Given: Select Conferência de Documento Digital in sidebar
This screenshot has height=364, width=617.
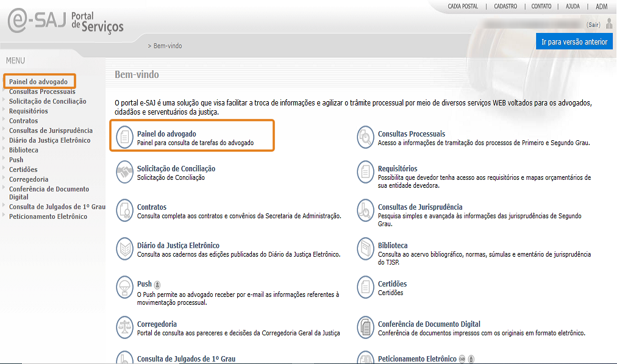Looking at the screenshot, I should [49, 193].
